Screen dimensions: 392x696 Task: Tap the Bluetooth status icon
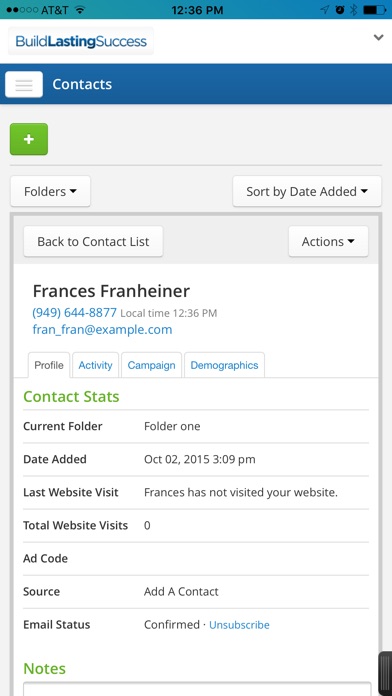tap(353, 10)
